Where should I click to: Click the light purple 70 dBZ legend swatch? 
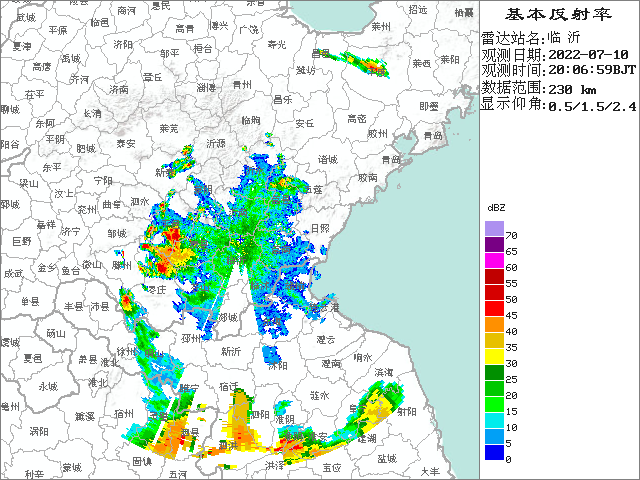(x=493, y=231)
